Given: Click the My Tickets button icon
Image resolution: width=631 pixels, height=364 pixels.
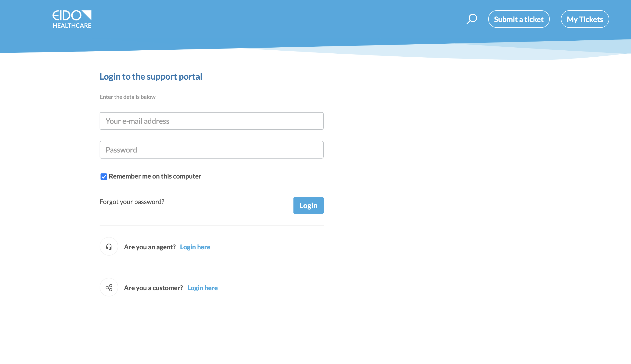Looking at the screenshot, I should (x=585, y=19).
